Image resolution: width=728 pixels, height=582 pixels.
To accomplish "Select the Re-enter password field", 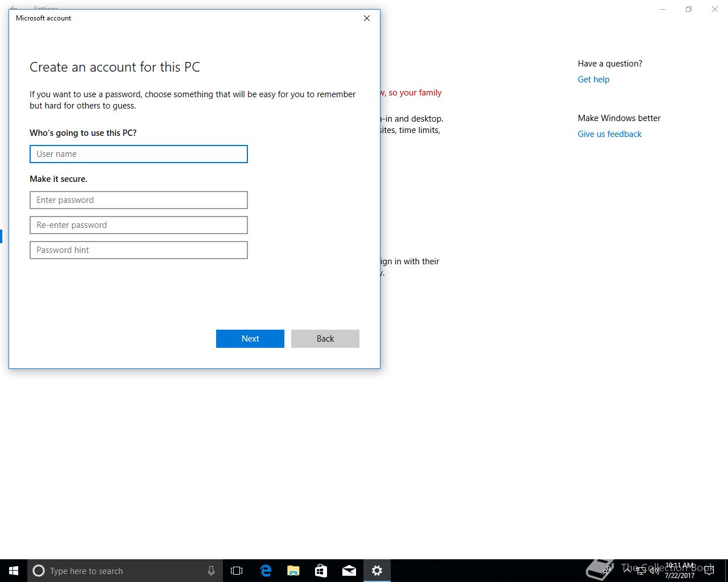I will click(x=139, y=225).
